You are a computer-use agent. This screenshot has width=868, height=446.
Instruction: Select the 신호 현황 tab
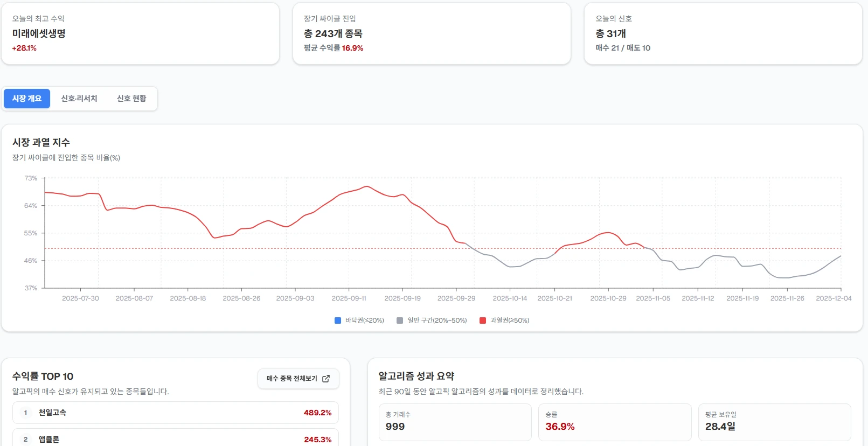131,99
